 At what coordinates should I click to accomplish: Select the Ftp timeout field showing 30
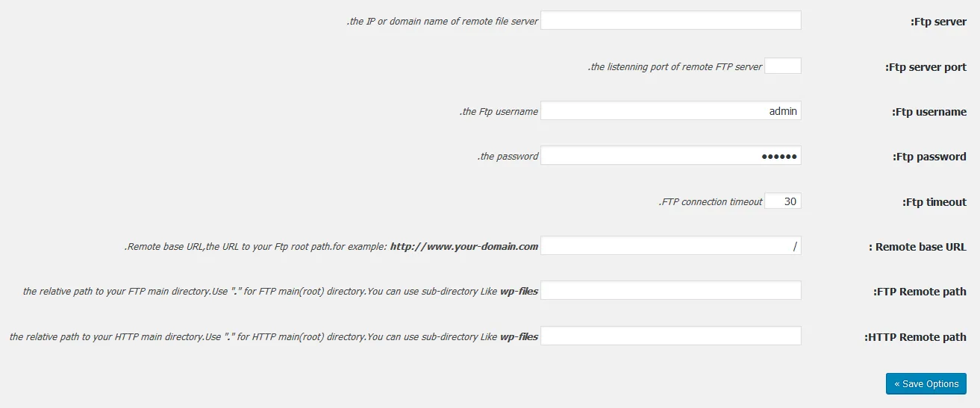coord(783,201)
